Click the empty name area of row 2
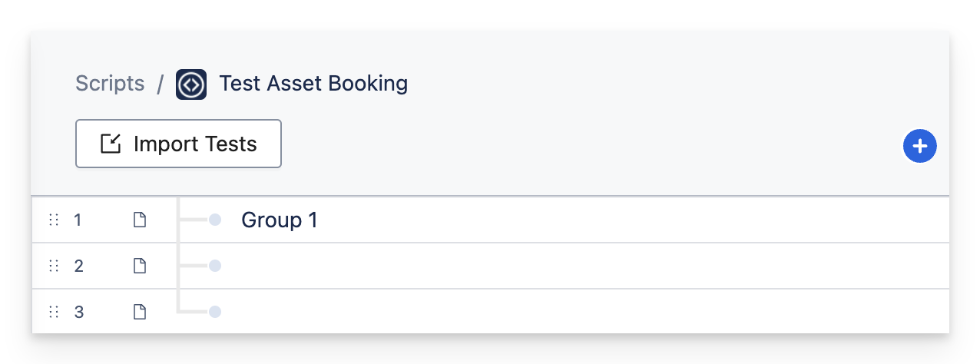980x364 pixels. tap(538, 266)
